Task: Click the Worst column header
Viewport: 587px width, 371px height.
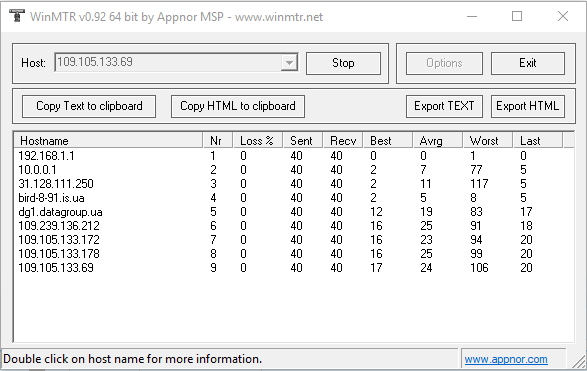Action: click(487, 141)
